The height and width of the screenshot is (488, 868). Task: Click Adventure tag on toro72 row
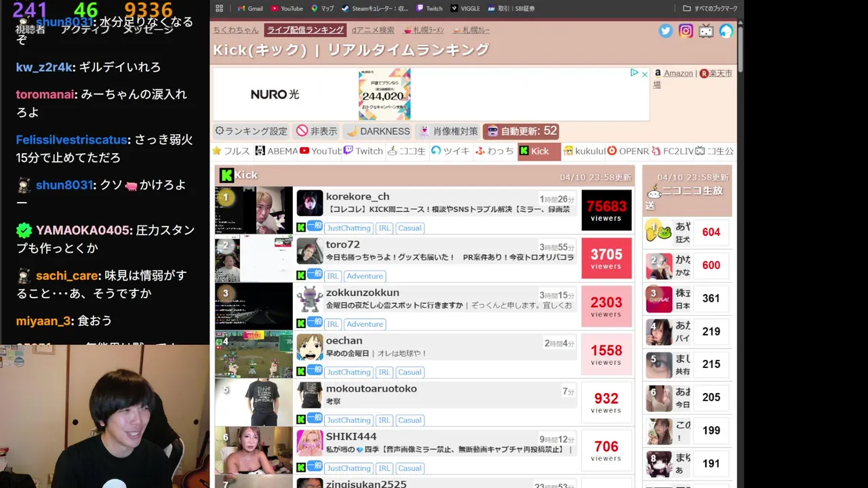(365, 276)
